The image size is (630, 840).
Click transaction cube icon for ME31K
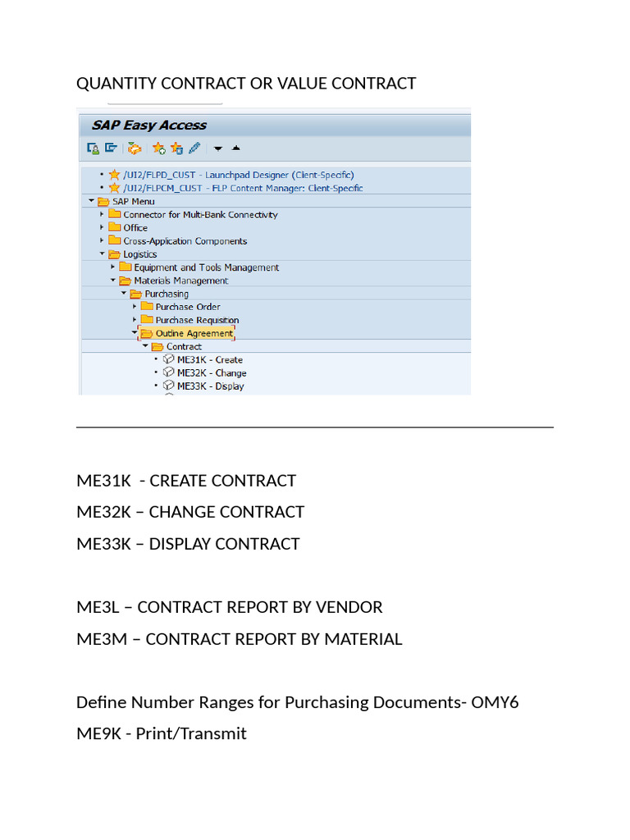tap(169, 359)
